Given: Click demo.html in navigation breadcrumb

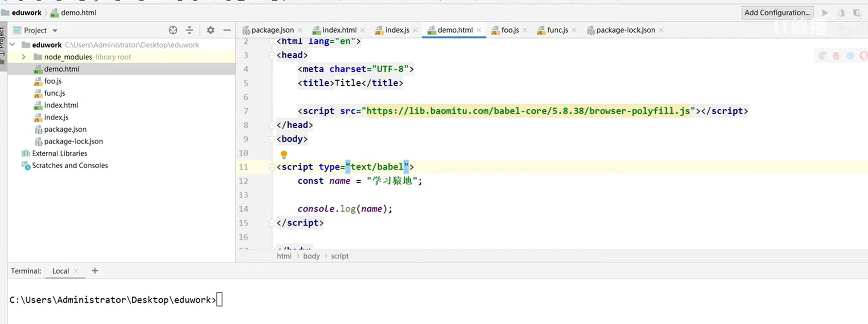Looking at the screenshot, I should click(x=78, y=13).
